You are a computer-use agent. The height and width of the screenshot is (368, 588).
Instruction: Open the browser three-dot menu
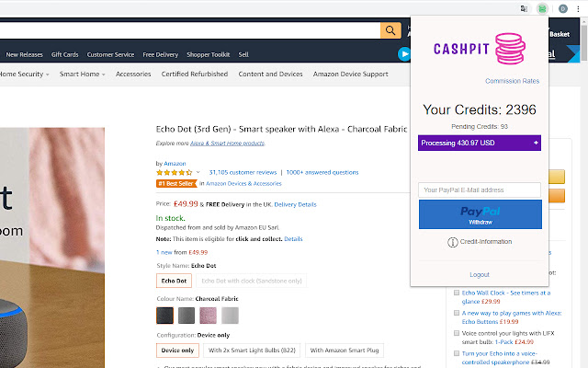pos(578,8)
